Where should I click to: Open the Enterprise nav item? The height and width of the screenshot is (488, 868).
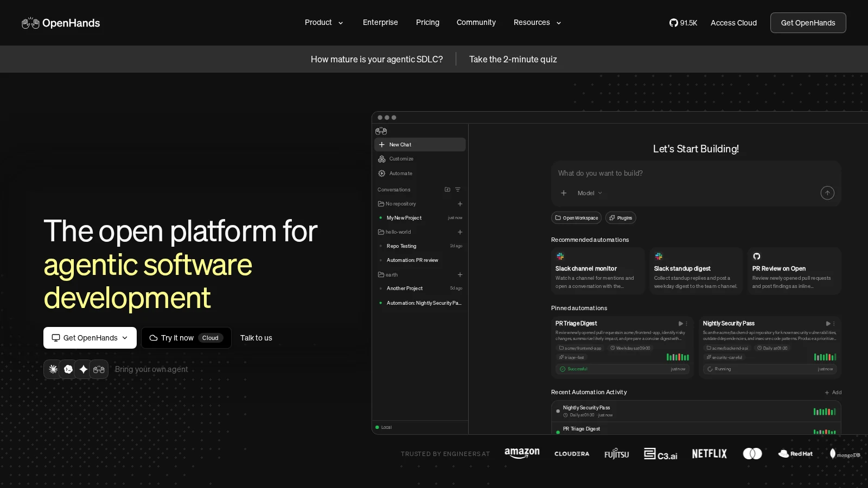(x=380, y=22)
